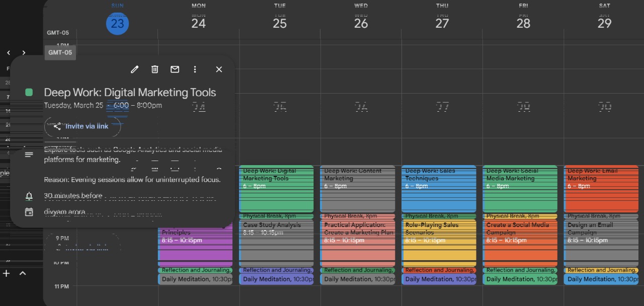Open Saturday's Daily Meditation event

click(x=601, y=279)
